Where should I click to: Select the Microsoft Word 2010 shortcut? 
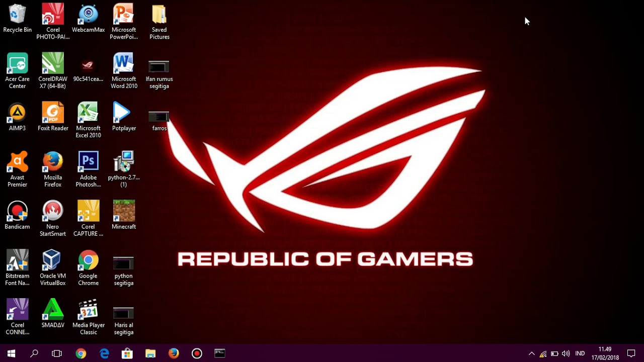click(124, 71)
